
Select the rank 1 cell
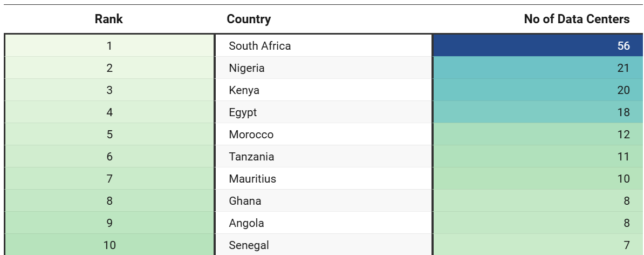click(x=109, y=46)
